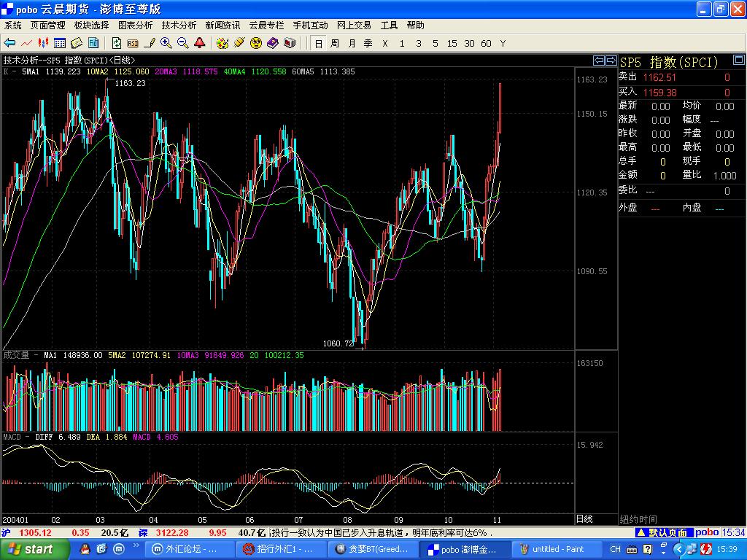The image size is (747, 560).
Task: Maximize the SP5 quote panel
Action: (740, 61)
